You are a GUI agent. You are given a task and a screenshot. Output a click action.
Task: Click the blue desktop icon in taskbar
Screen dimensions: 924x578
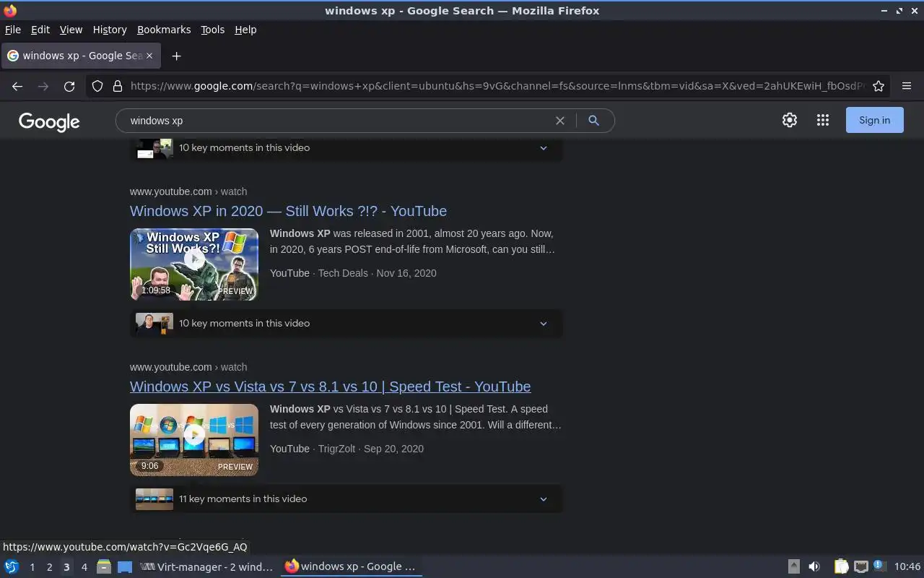click(x=125, y=567)
